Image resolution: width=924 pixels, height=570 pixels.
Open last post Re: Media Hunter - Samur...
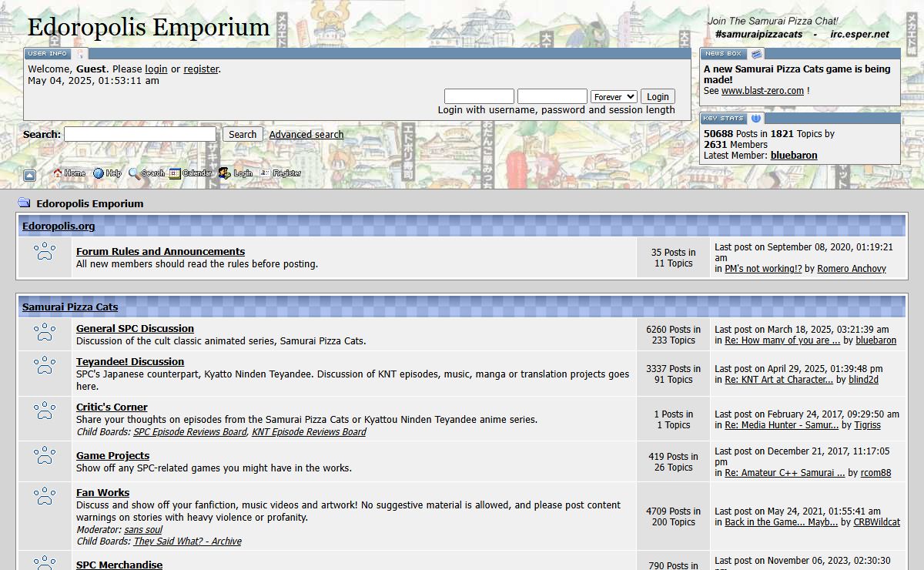[782, 425]
